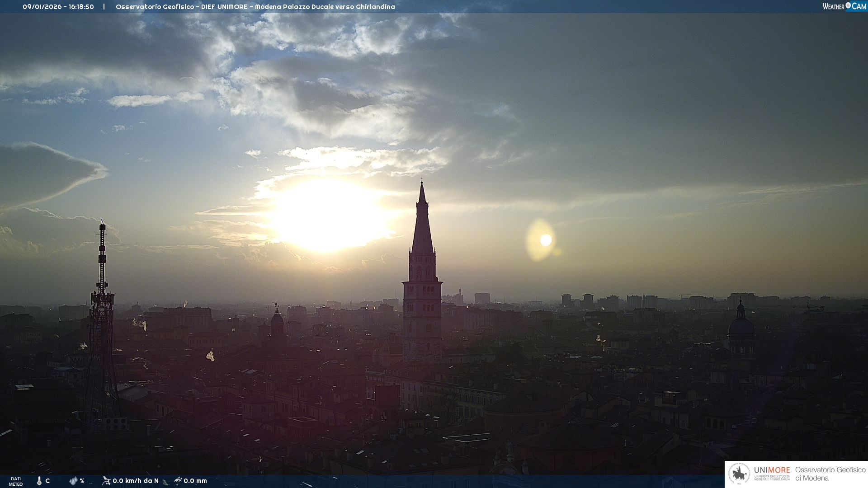Open the DATI METEO label
This screenshot has height=488, width=868.
point(16,481)
